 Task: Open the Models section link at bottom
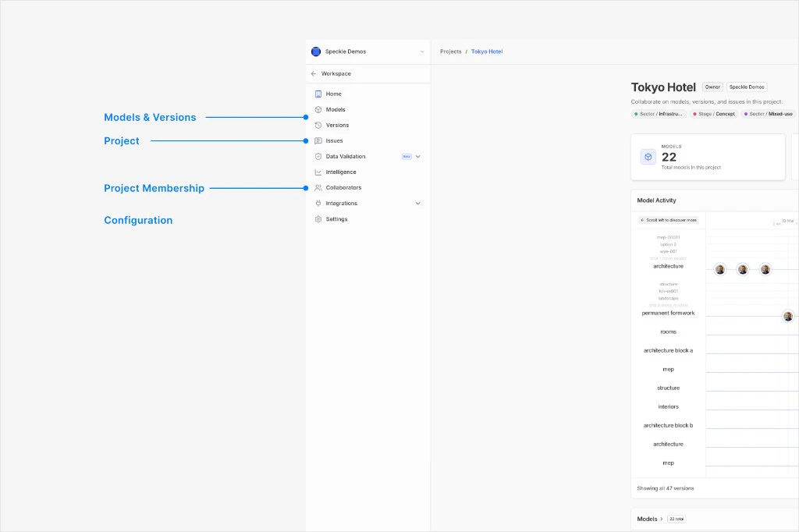[647, 520]
